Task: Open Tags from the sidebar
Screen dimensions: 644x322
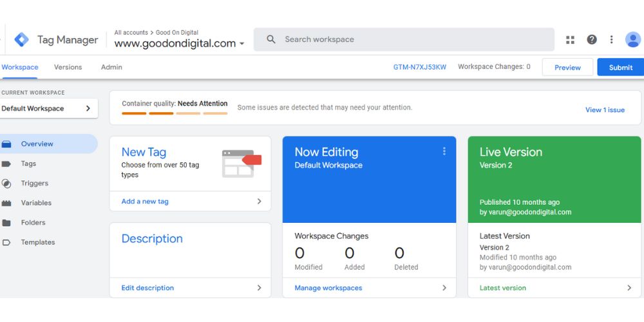Action: (28, 164)
